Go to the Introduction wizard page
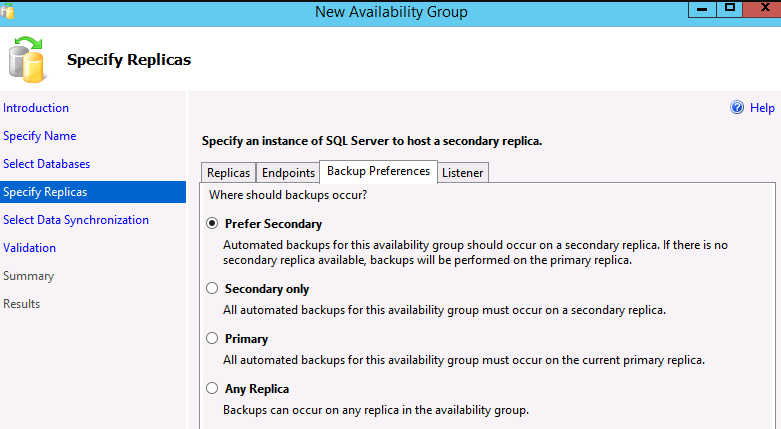This screenshot has height=429, width=781. pos(36,108)
